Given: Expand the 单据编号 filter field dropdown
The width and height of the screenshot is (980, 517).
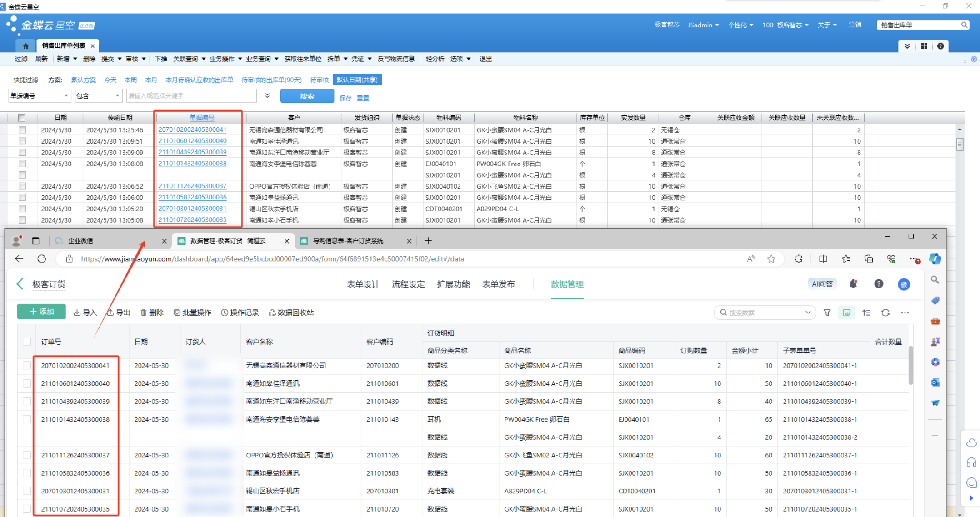Looking at the screenshot, I should pos(66,96).
